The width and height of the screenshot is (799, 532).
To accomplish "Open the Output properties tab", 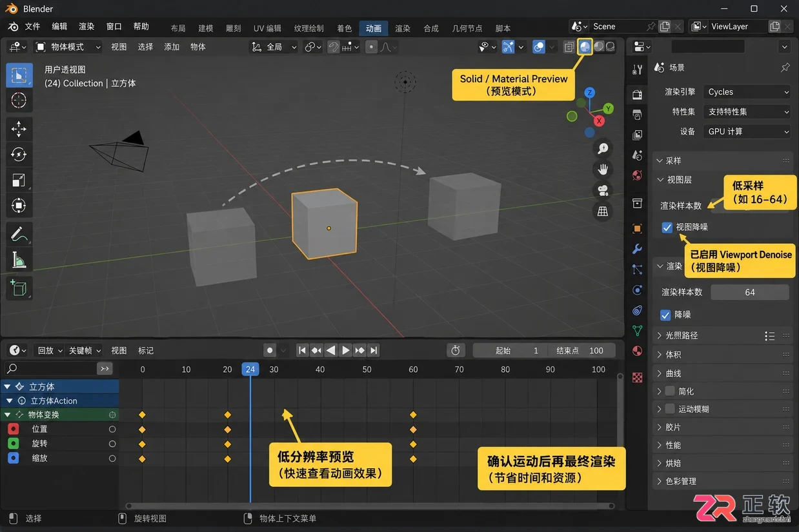I will click(x=637, y=115).
